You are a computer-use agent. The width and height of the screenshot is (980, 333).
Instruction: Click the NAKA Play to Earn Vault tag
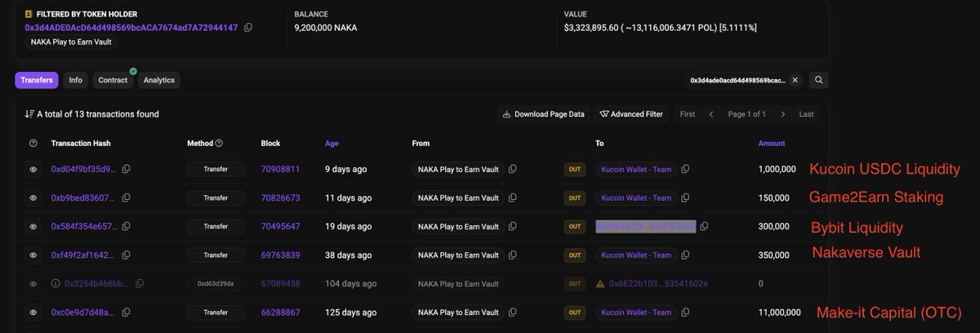[71, 42]
